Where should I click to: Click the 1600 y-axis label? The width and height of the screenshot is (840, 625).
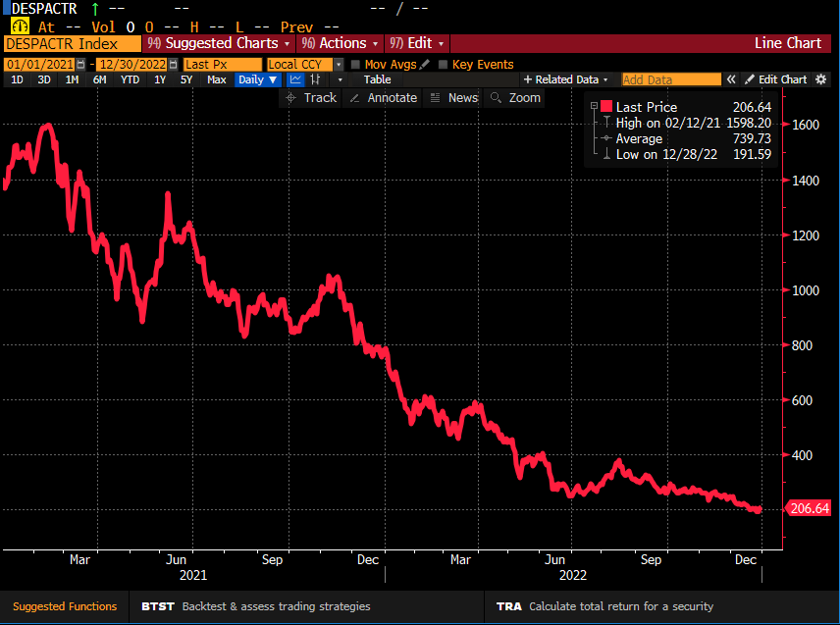point(806,125)
